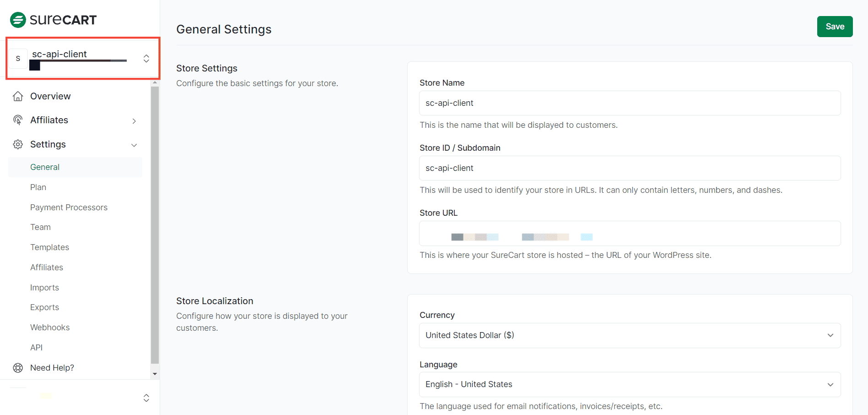This screenshot has height=415, width=868.
Task: Click the Need Help life-ring icon
Action: tap(18, 367)
